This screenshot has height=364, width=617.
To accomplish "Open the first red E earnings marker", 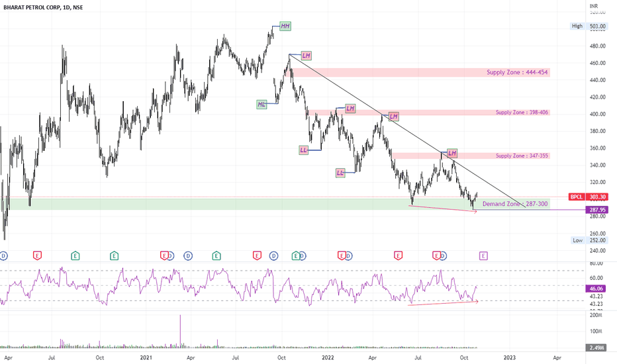I will [37, 256].
